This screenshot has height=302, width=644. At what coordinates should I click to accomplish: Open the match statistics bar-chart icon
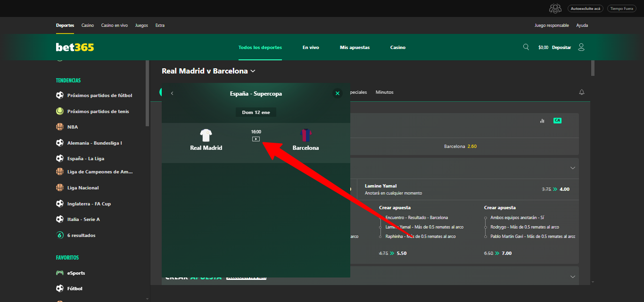pyautogui.click(x=542, y=121)
